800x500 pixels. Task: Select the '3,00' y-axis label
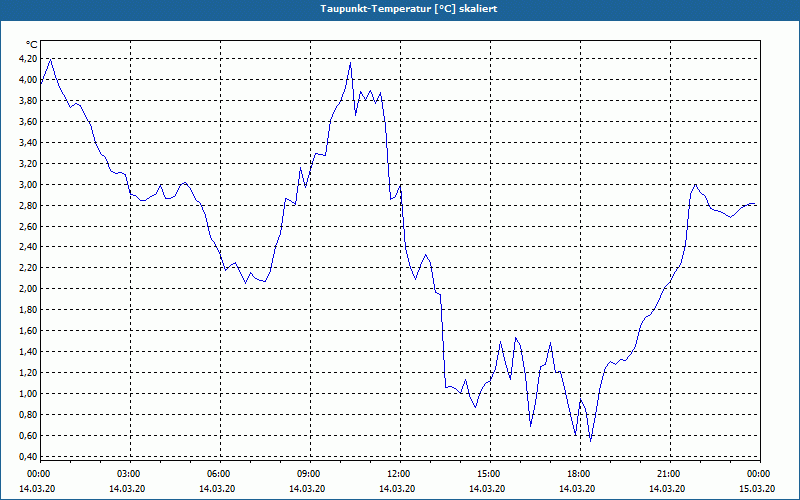28,184
